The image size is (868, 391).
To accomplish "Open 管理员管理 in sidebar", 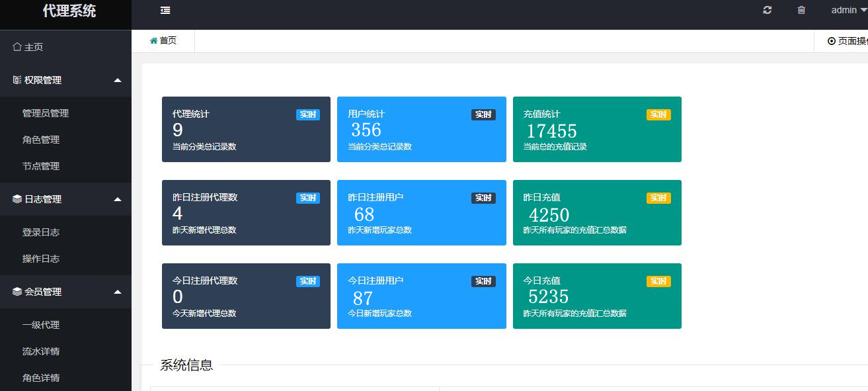I will (46, 113).
